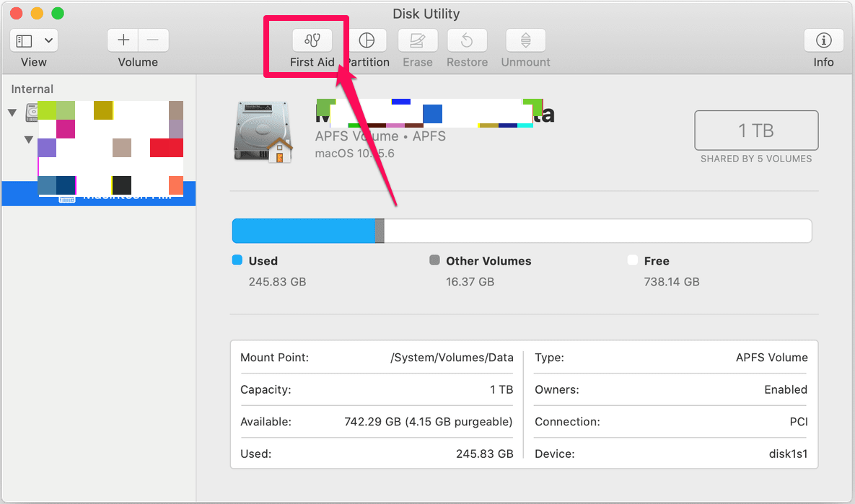Click the Restore tool icon
Screen dimensions: 855x504
[x=466, y=40]
